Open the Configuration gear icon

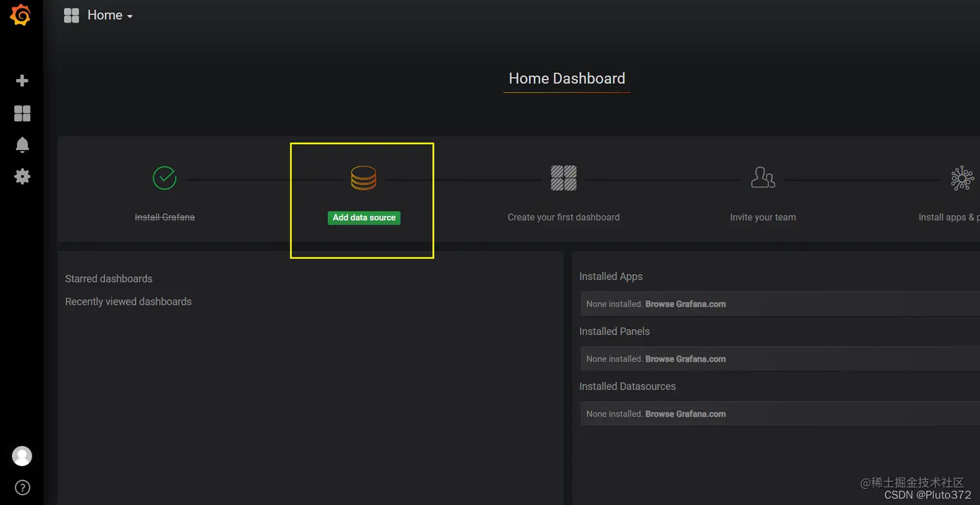coord(22,176)
